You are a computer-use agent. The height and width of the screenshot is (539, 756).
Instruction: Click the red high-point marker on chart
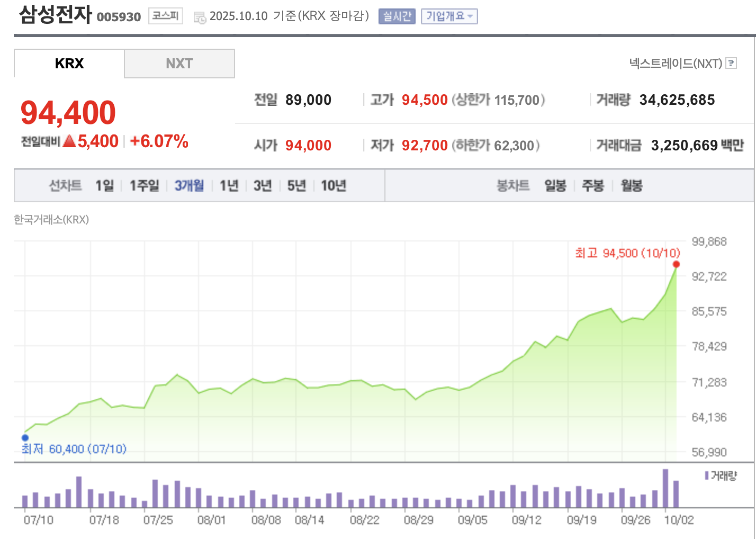click(676, 264)
